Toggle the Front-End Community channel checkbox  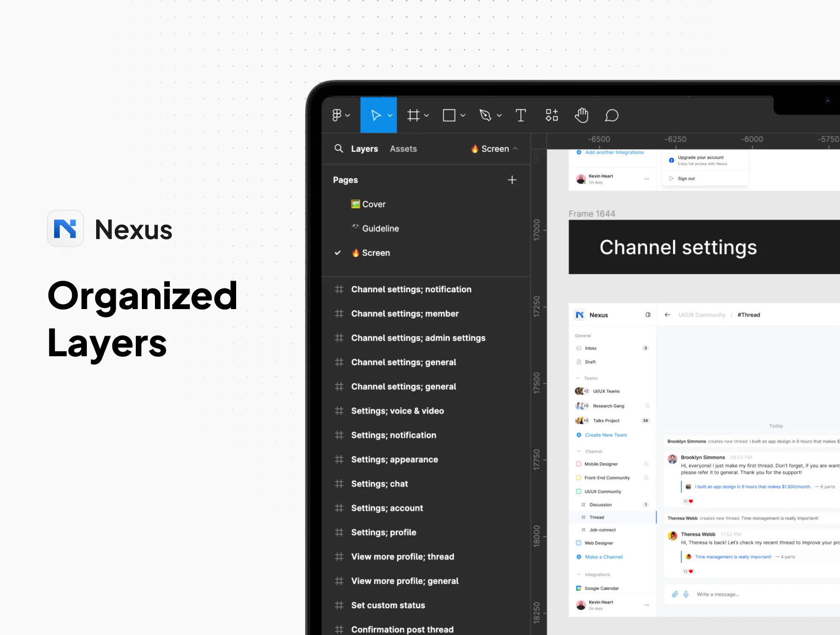point(579,478)
